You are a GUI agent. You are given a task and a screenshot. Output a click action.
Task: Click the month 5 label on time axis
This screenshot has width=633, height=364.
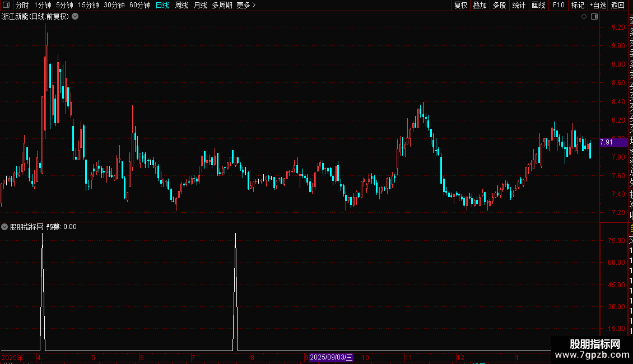point(93,357)
